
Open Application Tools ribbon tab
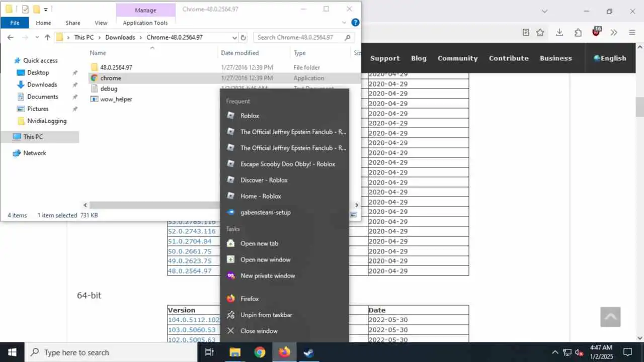[145, 23]
